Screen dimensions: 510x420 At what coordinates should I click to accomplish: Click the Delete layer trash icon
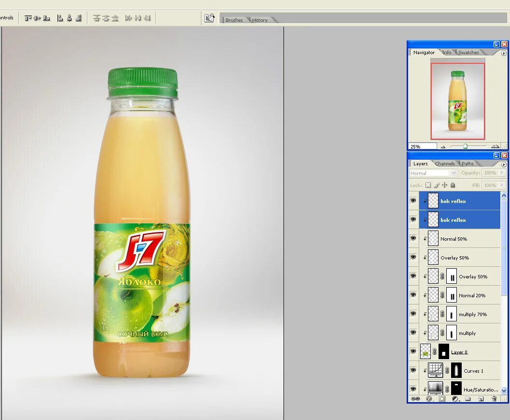click(494, 399)
